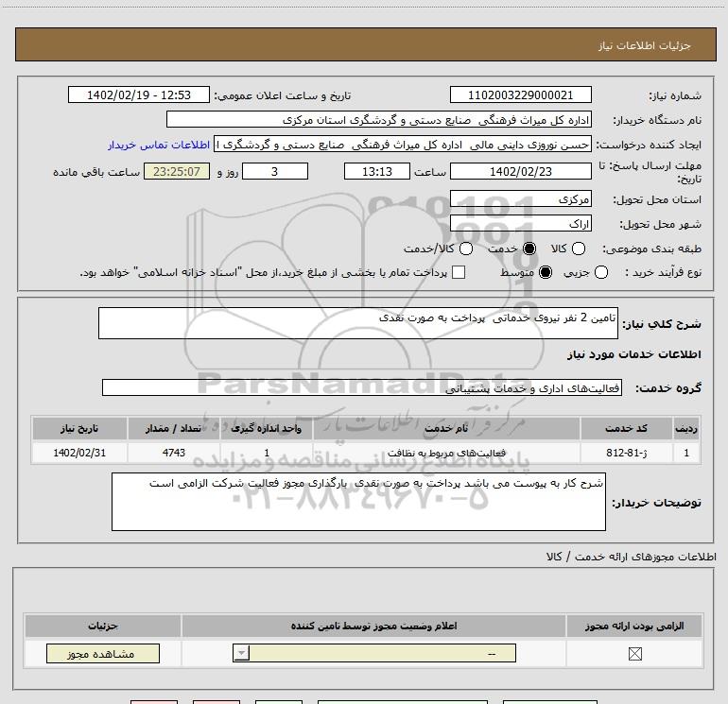This screenshot has height=704, width=728.
Task: Click the گروه خدمت field
Action: pos(362,388)
